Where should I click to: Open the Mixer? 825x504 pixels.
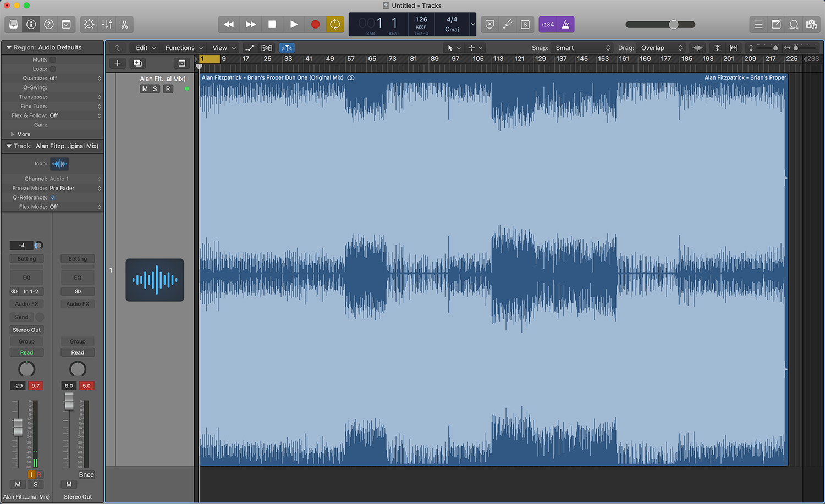(106, 24)
